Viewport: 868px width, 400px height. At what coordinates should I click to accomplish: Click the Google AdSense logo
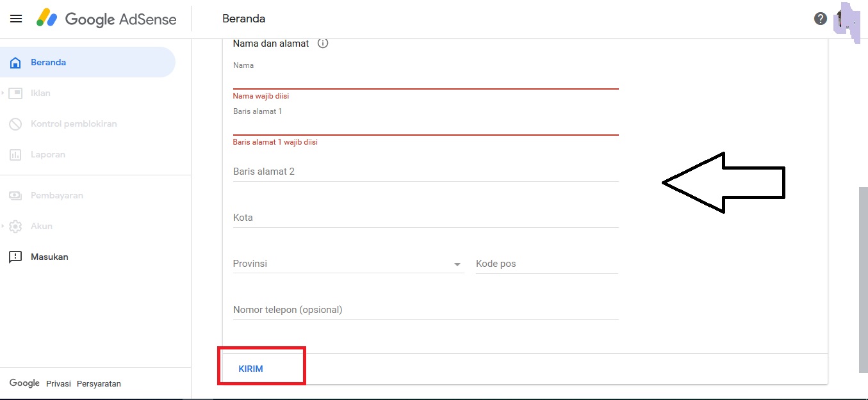(x=106, y=19)
